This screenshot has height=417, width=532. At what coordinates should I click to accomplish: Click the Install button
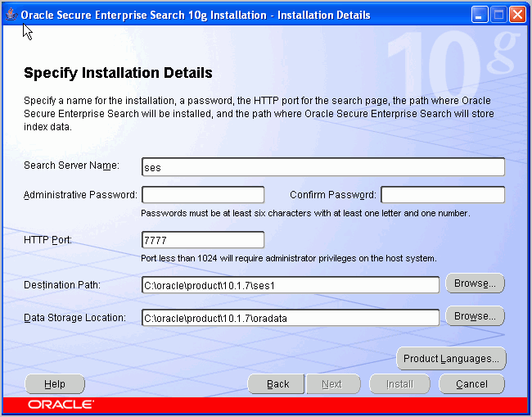[399, 384]
